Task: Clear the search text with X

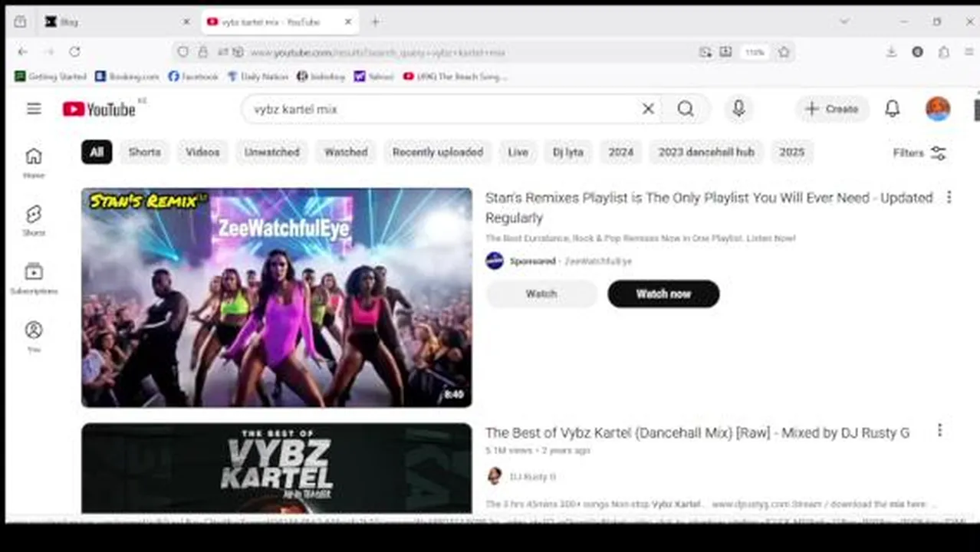Action: click(x=648, y=109)
